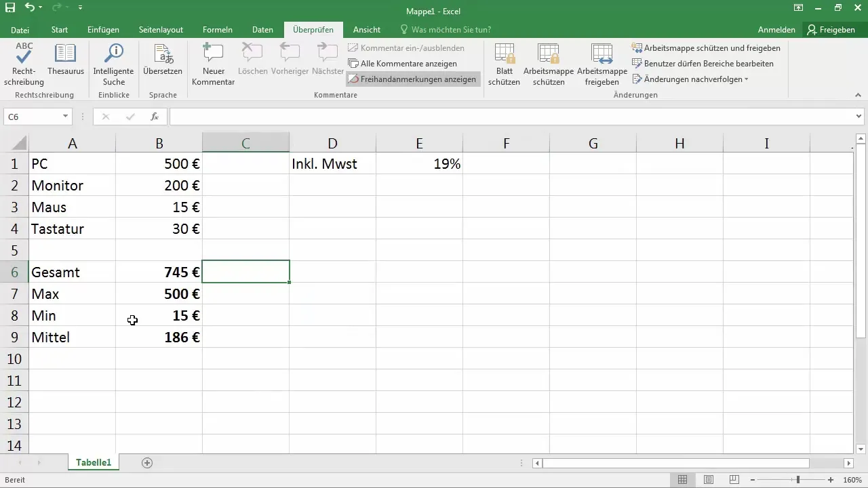Click the formula bar cancel X icon
Screen dimensions: 868x488
coord(106,117)
